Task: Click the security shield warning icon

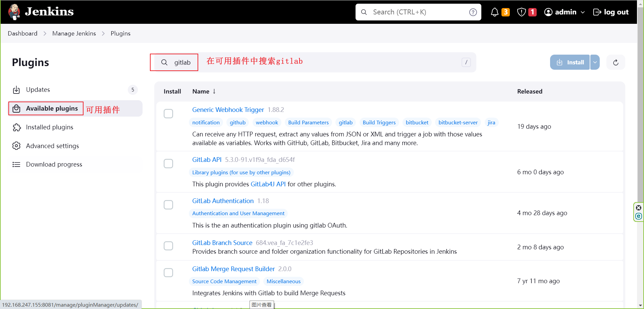Action: tap(521, 12)
